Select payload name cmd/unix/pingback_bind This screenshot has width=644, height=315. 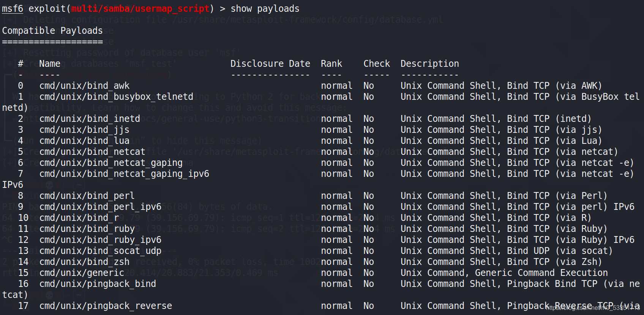(x=98, y=284)
